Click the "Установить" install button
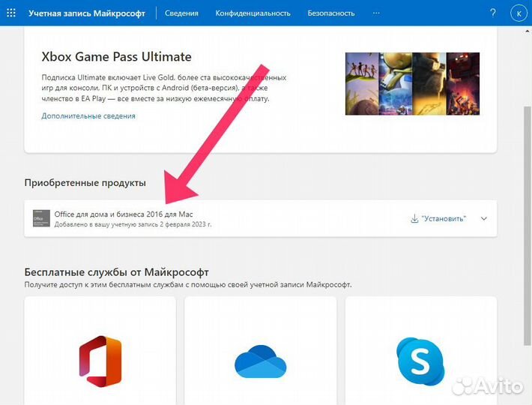This screenshot has width=532, height=405. click(x=444, y=218)
